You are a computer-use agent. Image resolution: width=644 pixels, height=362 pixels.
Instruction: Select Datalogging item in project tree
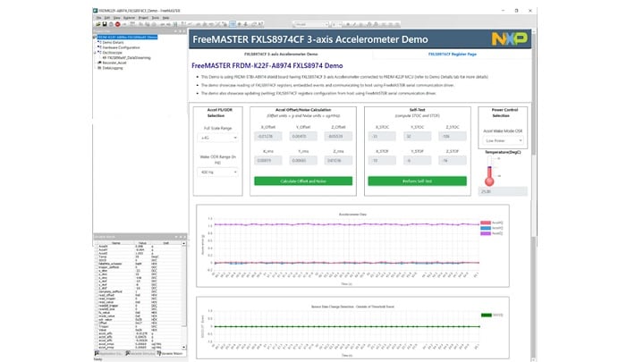[113, 68]
